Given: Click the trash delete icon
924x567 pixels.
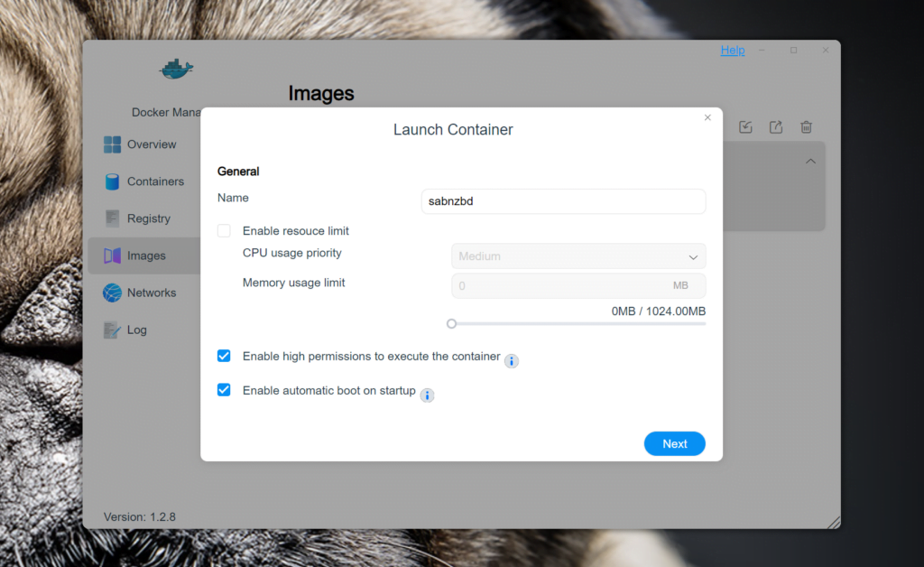Looking at the screenshot, I should [807, 127].
